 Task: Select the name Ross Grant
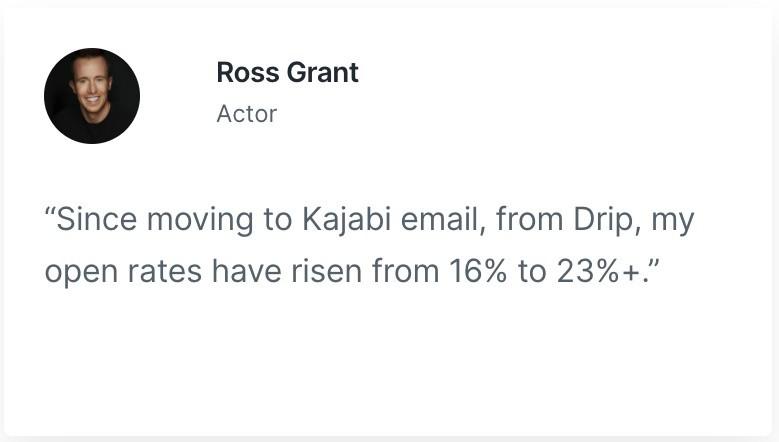click(287, 73)
